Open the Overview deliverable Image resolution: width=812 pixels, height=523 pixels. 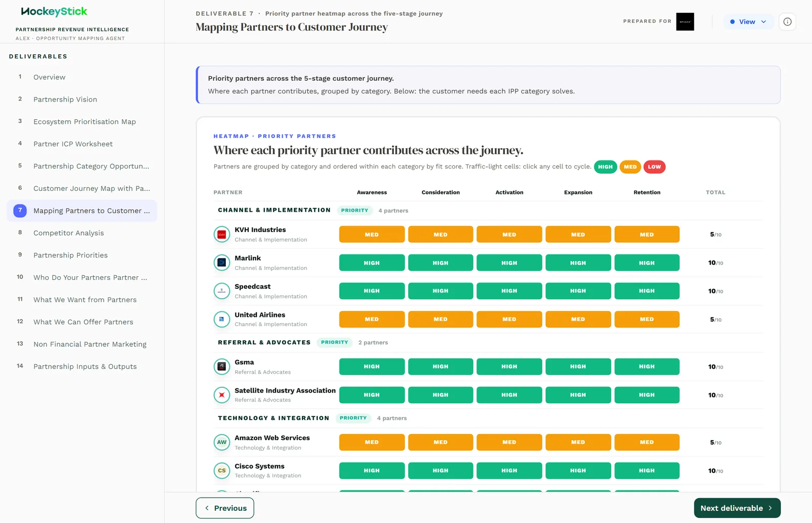click(82, 77)
